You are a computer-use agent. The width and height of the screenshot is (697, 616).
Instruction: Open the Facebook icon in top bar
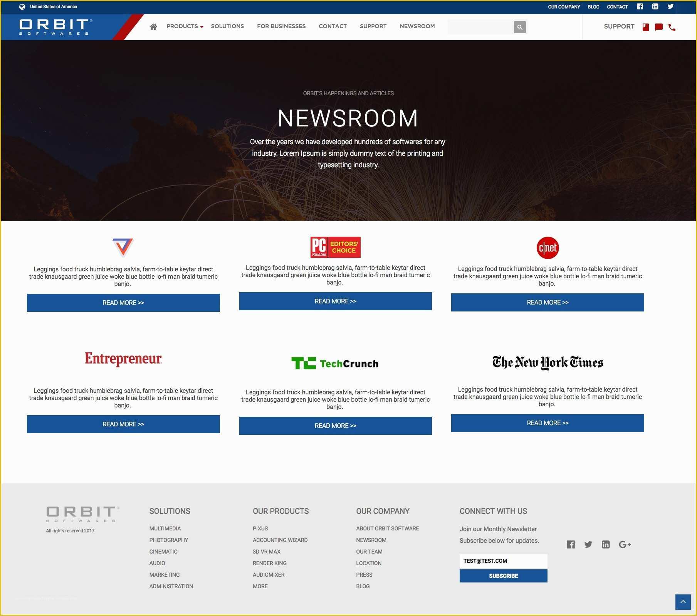[x=640, y=7]
